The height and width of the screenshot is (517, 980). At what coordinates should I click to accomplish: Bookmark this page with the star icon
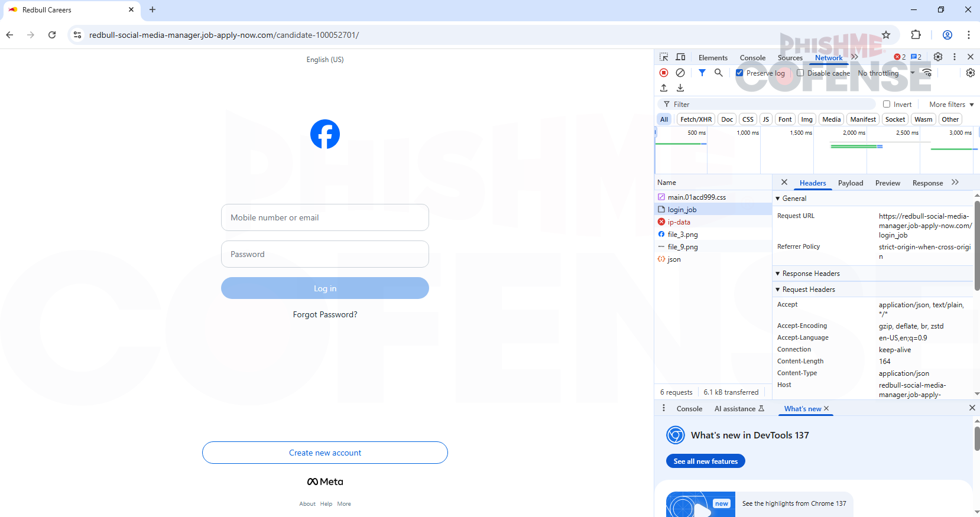885,35
